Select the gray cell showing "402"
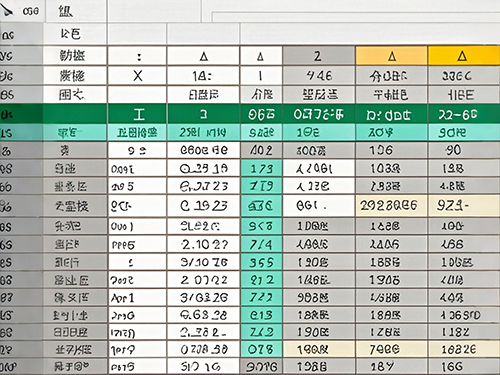This screenshot has width=500, height=375. 261,150
